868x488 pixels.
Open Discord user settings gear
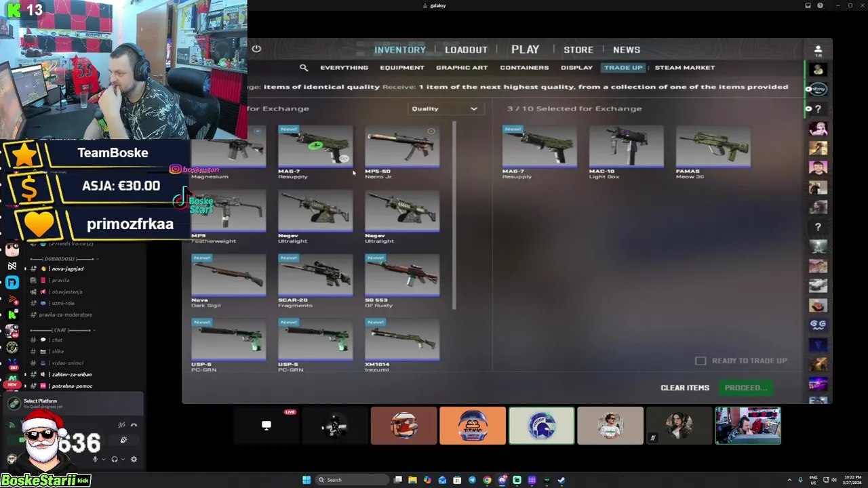coord(134,459)
